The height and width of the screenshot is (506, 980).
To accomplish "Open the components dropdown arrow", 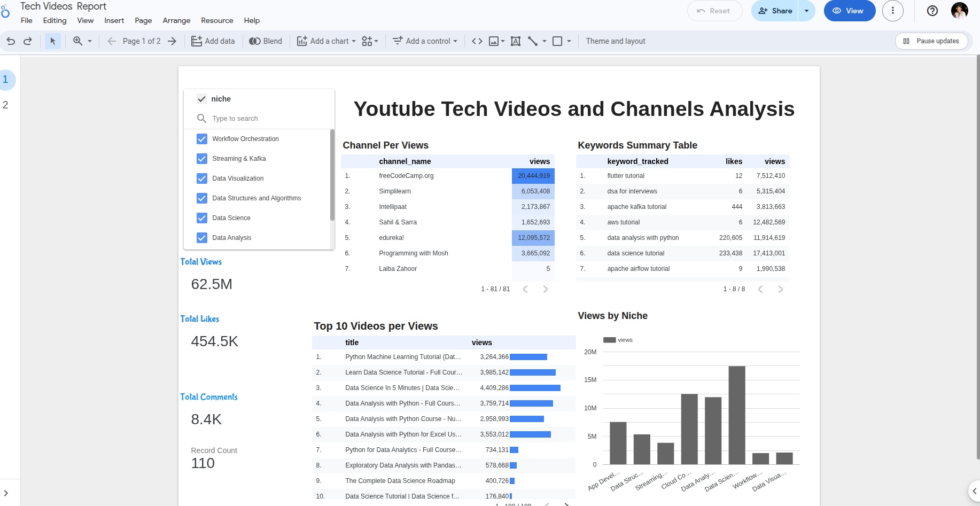I will [x=376, y=41].
